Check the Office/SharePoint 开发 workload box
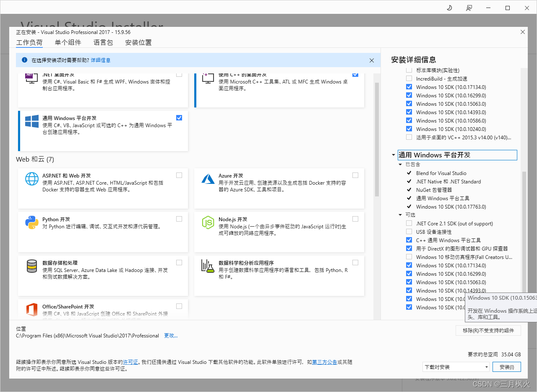This screenshot has width=537, height=392. point(179,306)
